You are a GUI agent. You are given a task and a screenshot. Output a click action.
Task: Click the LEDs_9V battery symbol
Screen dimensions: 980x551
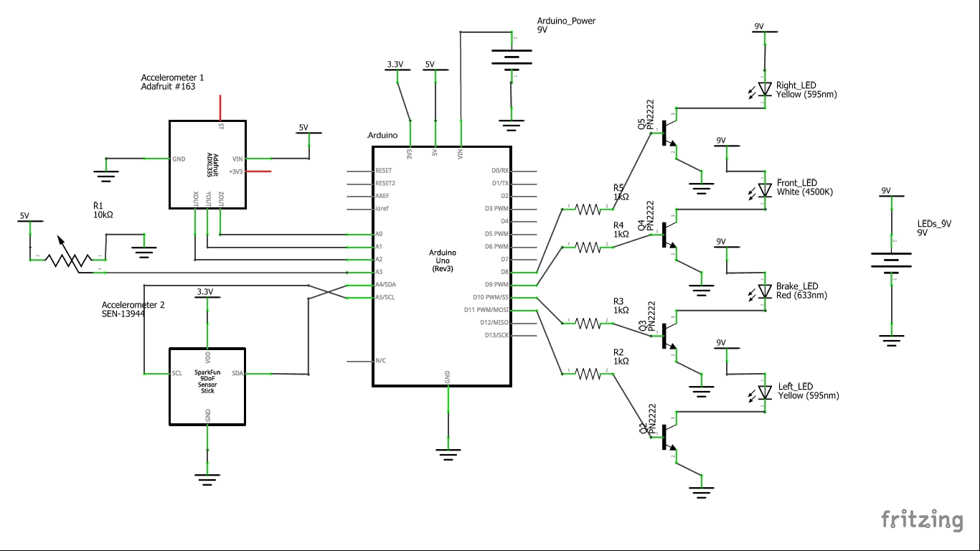(891, 263)
